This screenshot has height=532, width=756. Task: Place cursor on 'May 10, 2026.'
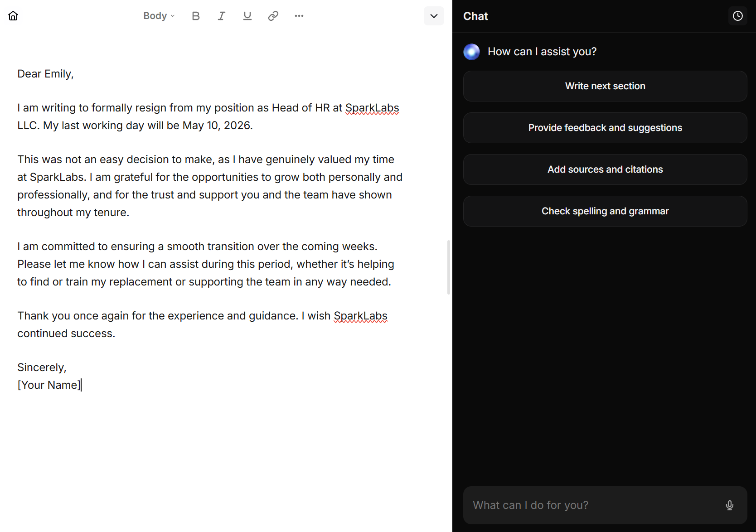pyautogui.click(x=218, y=126)
